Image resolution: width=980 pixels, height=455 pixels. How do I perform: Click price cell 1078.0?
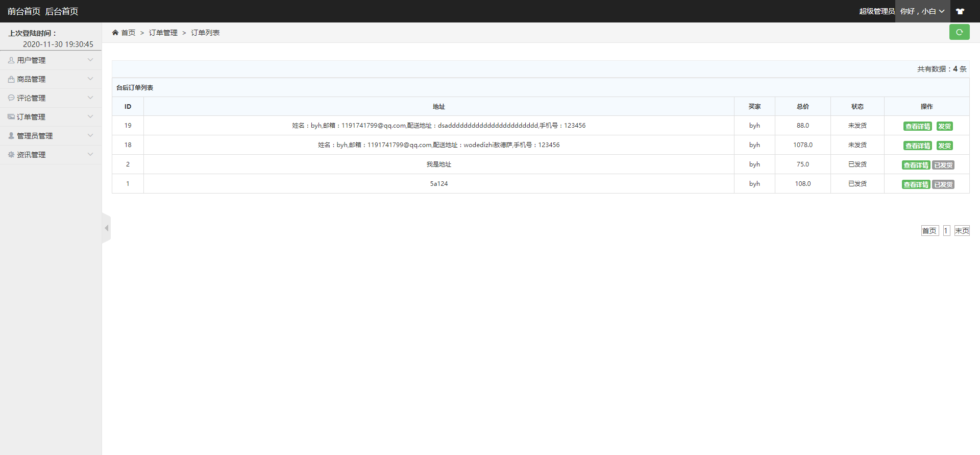click(x=802, y=145)
